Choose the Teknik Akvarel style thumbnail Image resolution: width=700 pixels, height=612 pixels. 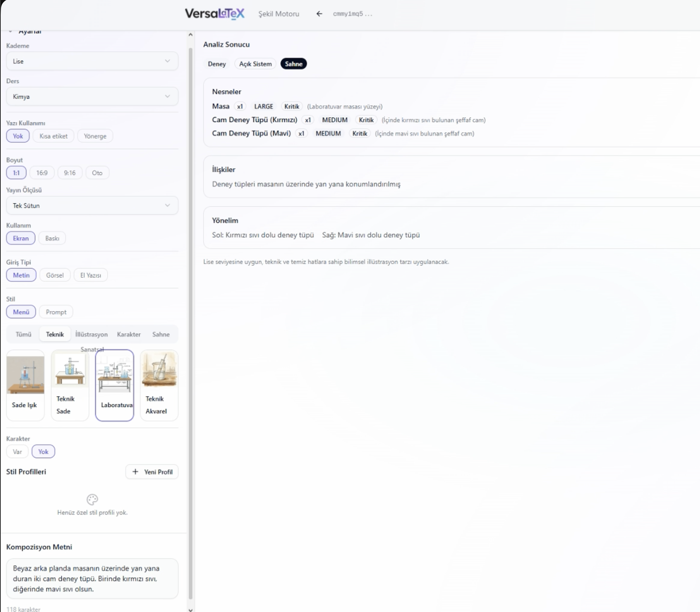click(159, 385)
